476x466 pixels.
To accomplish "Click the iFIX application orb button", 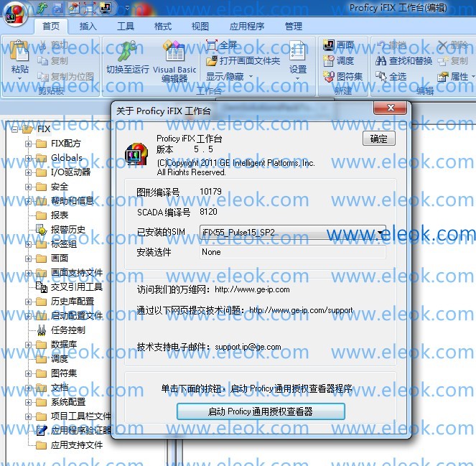I will click(x=15, y=15).
